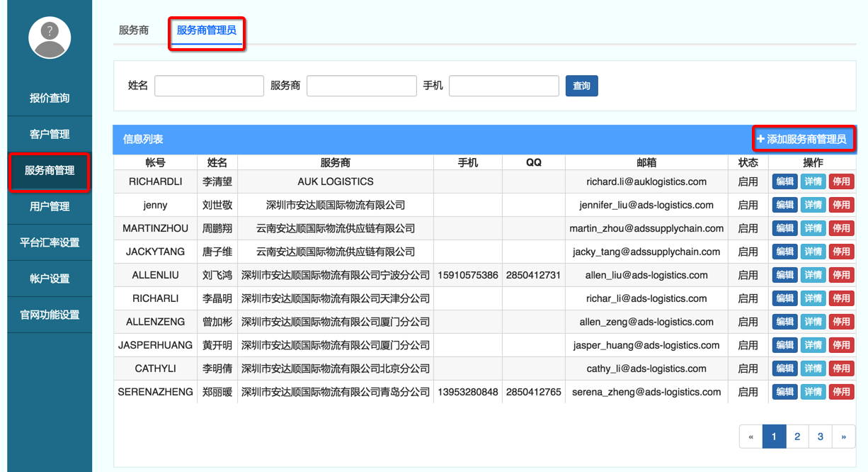Open 详情 for the jenny account
The image size is (868, 472).
[x=813, y=205]
